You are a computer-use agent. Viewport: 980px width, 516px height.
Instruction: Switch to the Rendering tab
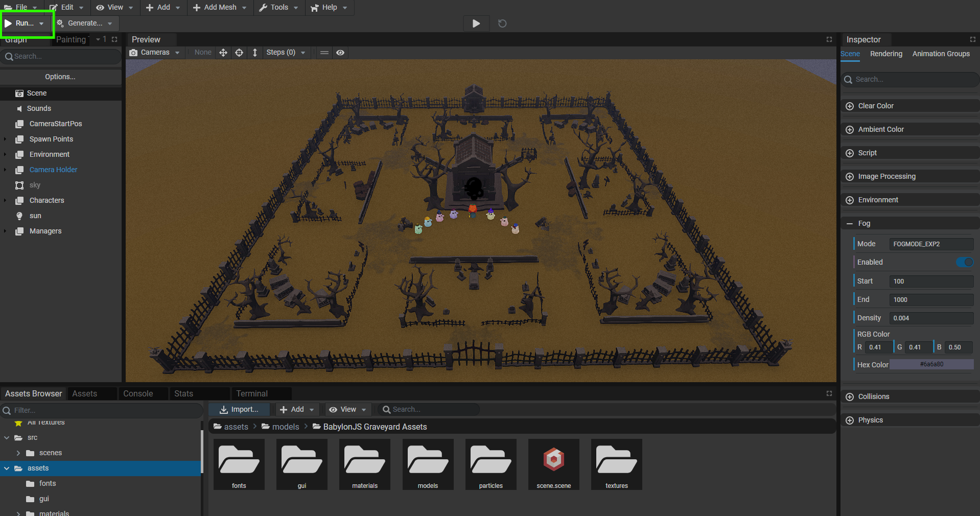pos(886,54)
